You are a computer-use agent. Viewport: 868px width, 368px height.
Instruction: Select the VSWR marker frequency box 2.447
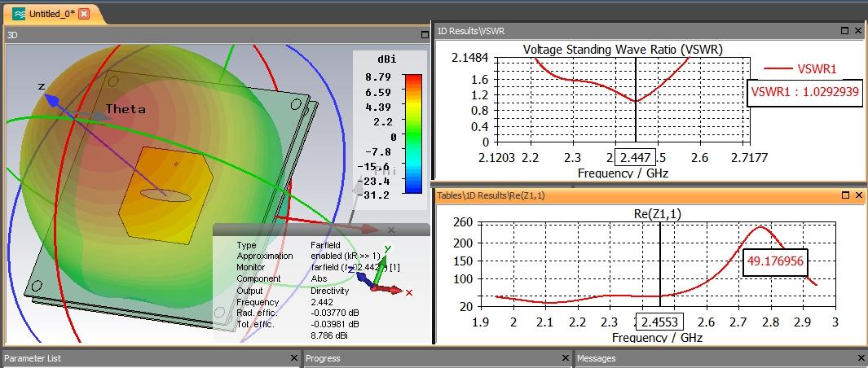[x=633, y=156]
